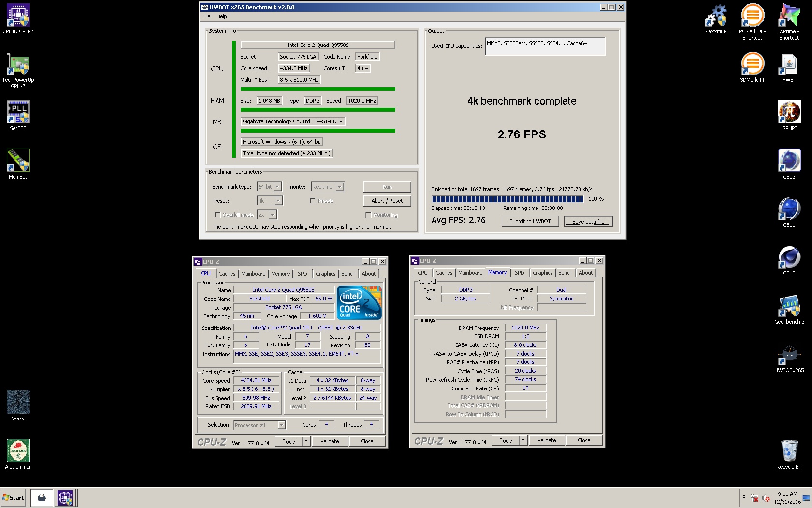Launch SetFSB desktop shortcut
The width and height of the screenshot is (812, 508).
pyautogui.click(x=18, y=116)
